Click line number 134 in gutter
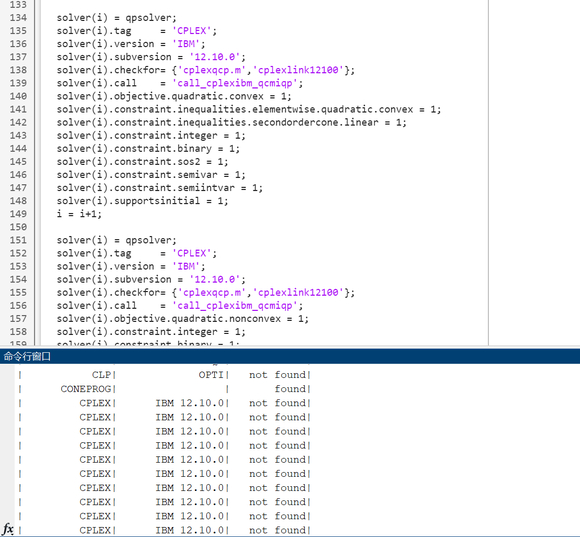 point(18,18)
